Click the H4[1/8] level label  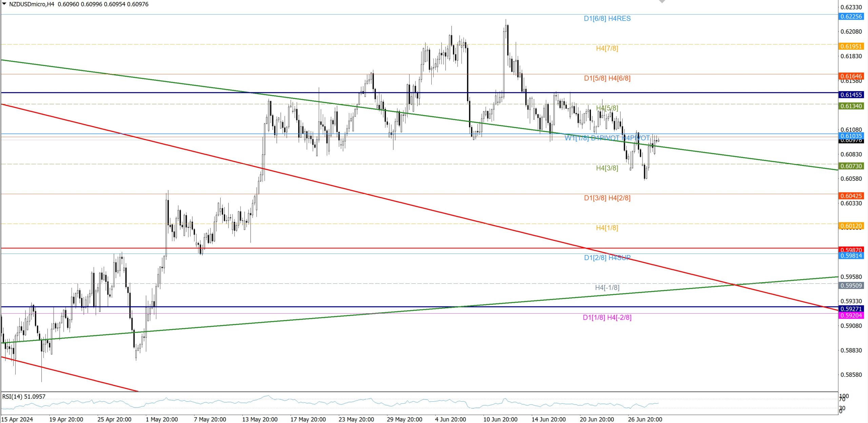pos(607,228)
